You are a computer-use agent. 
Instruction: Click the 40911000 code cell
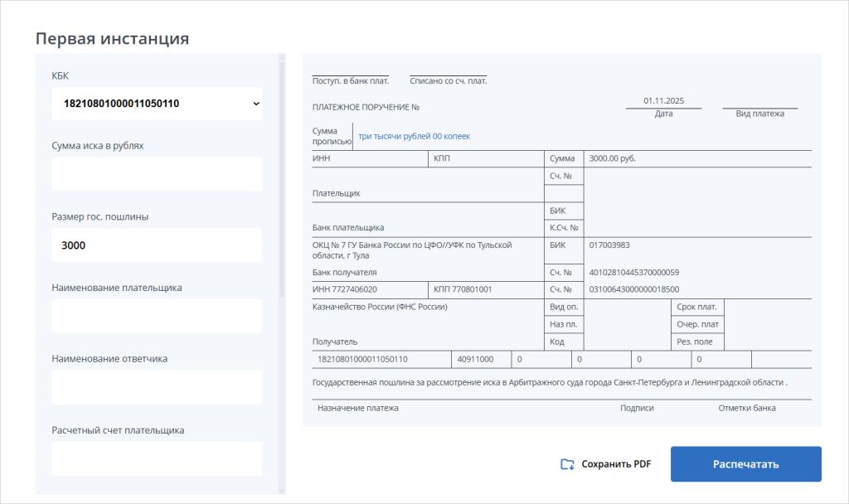click(475, 359)
